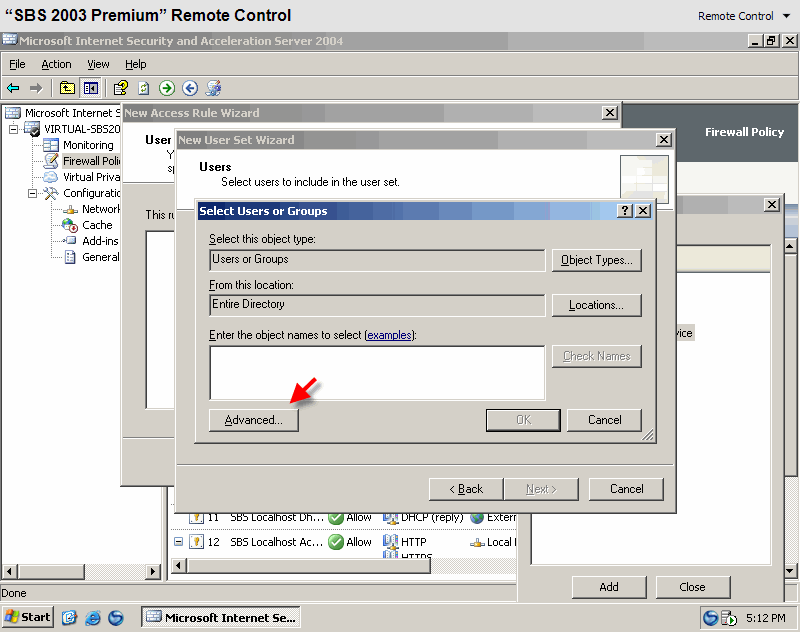800x632 pixels.
Task: Click 'SBS Localhost Dh...' rule name
Action: coord(277,518)
